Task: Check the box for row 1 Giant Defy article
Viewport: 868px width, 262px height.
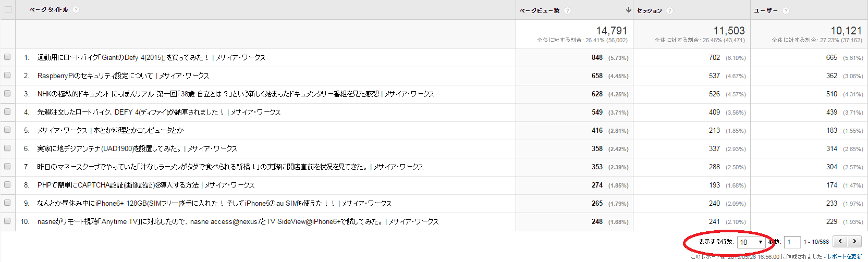Action: tap(7, 57)
